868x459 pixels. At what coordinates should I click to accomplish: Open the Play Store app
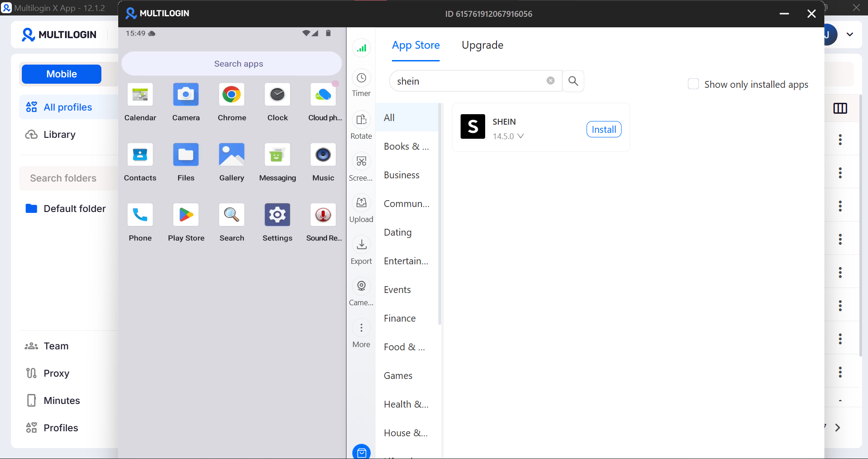[186, 215]
